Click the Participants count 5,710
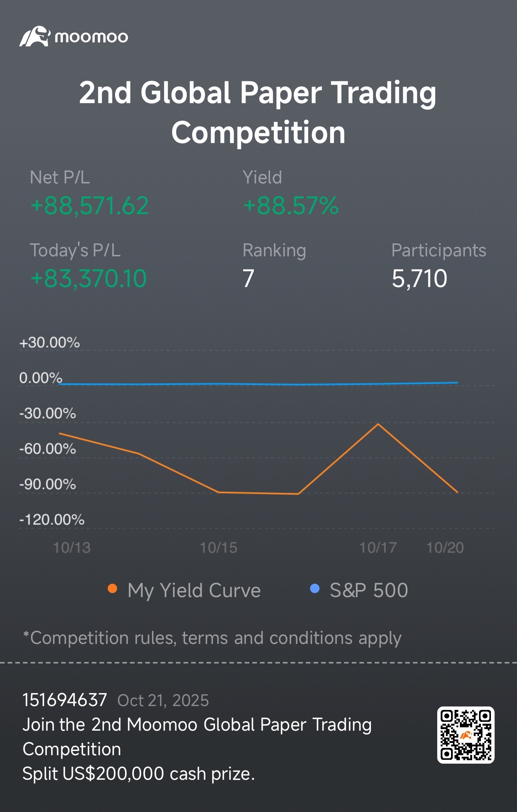 (420, 278)
